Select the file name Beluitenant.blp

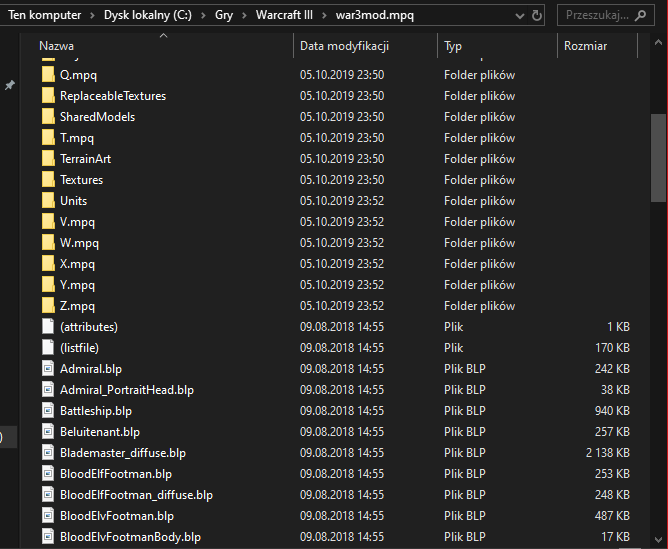click(x=100, y=432)
